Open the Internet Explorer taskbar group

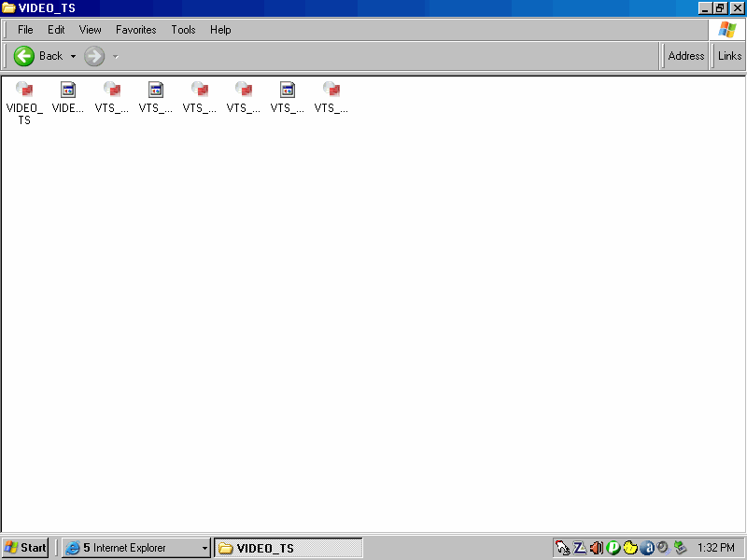136,548
